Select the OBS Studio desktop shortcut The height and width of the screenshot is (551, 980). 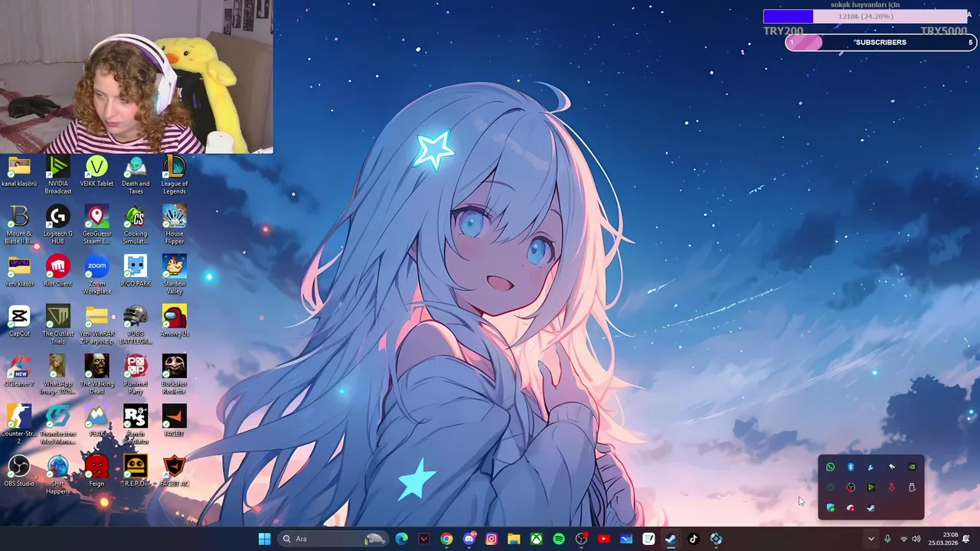coord(19,471)
